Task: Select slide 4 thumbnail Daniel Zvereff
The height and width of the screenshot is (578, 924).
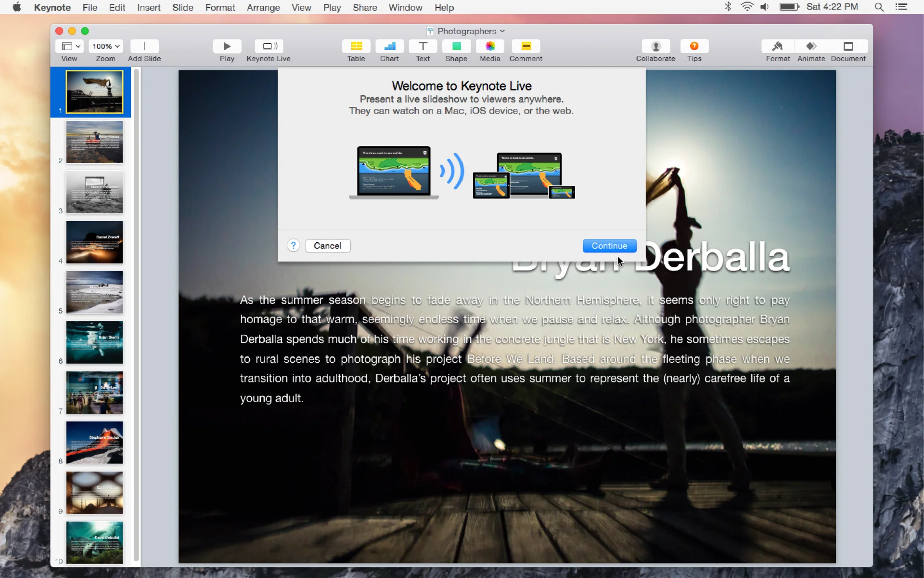Action: coord(94,242)
